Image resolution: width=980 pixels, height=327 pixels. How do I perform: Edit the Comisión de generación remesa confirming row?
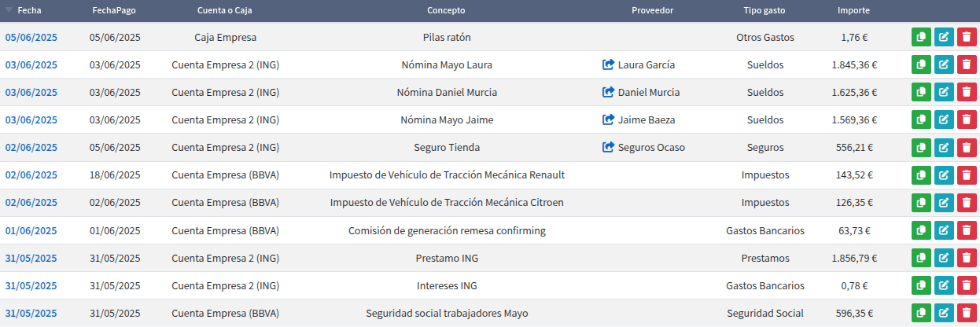(x=944, y=231)
